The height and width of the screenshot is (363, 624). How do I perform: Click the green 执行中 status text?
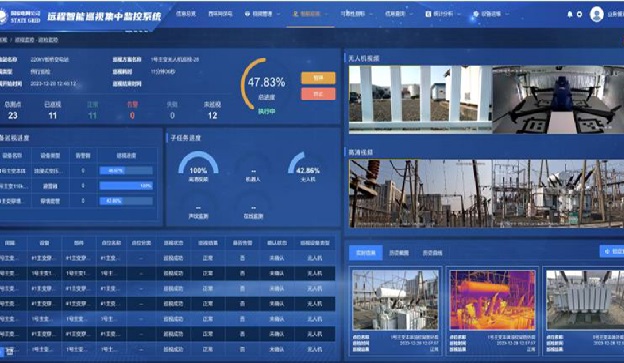pyautogui.click(x=266, y=111)
